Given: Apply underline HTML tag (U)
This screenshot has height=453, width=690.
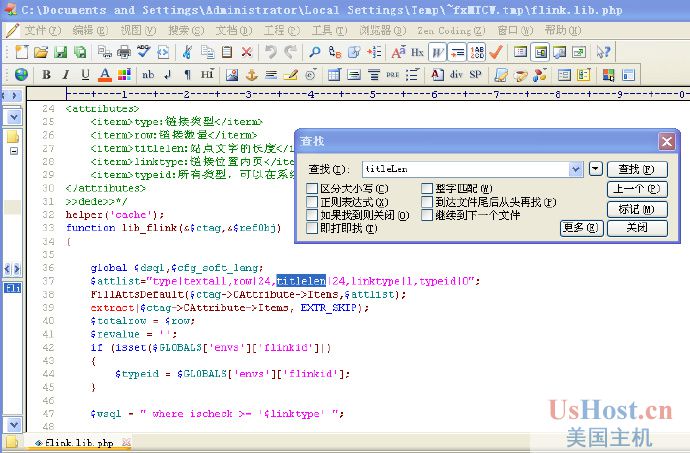Looking at the screenshot, I should tap(85, 75).
